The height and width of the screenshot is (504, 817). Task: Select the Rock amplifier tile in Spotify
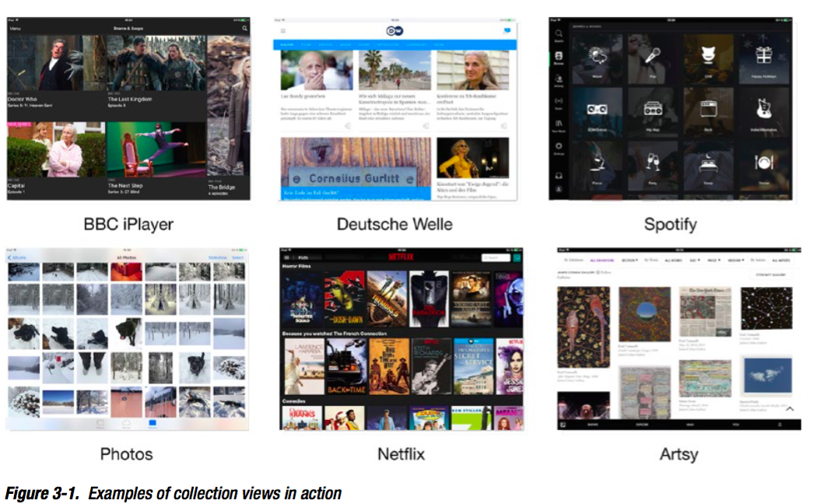tap(708, 113)
